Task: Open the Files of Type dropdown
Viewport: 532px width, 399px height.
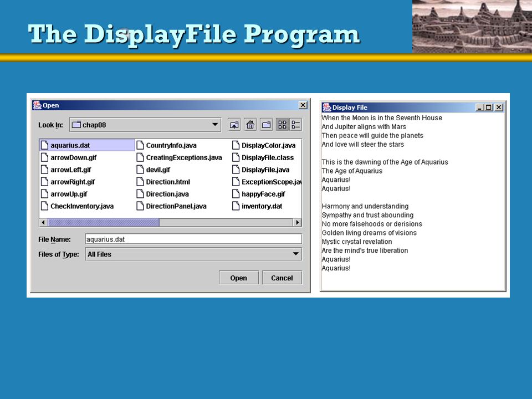Action: (295, 254)
